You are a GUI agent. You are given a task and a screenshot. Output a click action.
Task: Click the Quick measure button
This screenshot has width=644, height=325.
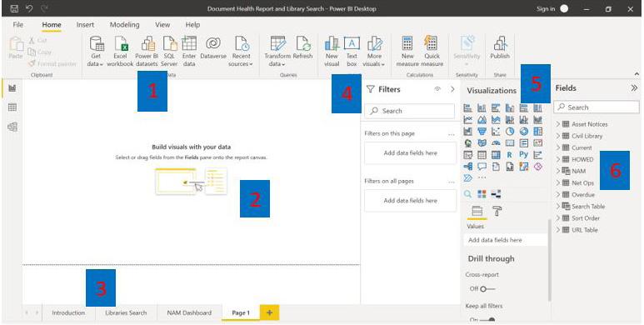tap(432, 52)
